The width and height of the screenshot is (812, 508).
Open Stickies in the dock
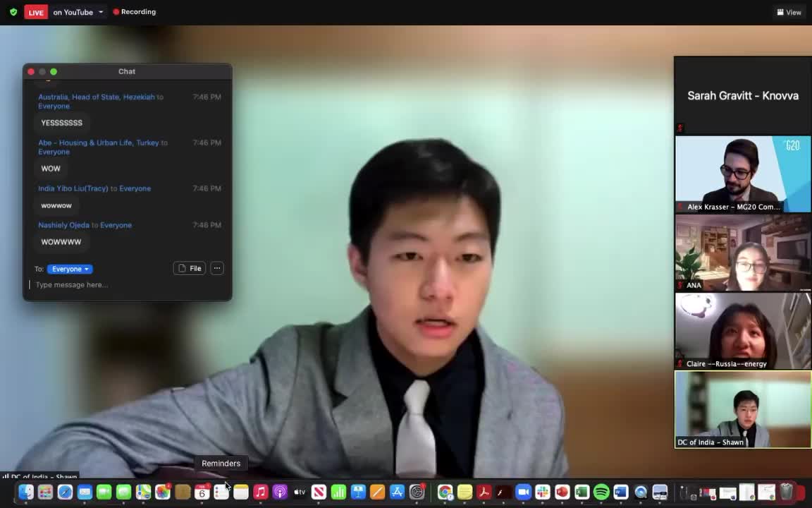click(x=465, y=492)
